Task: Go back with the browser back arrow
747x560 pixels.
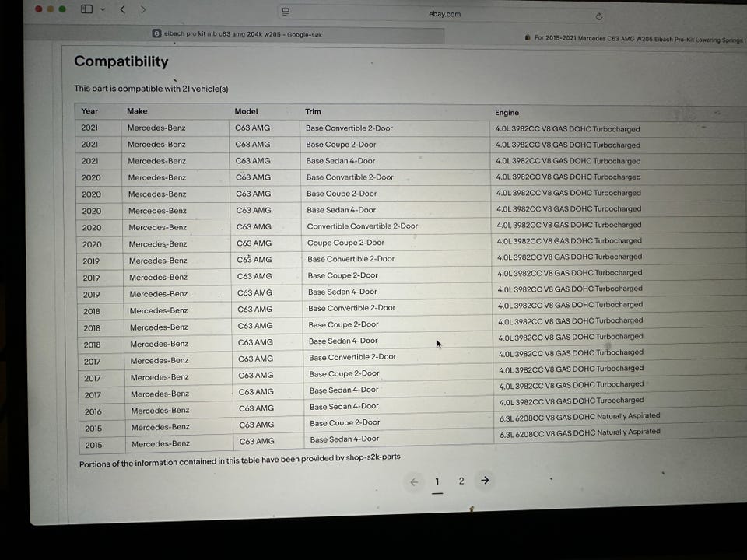Action: click(123, 9)
